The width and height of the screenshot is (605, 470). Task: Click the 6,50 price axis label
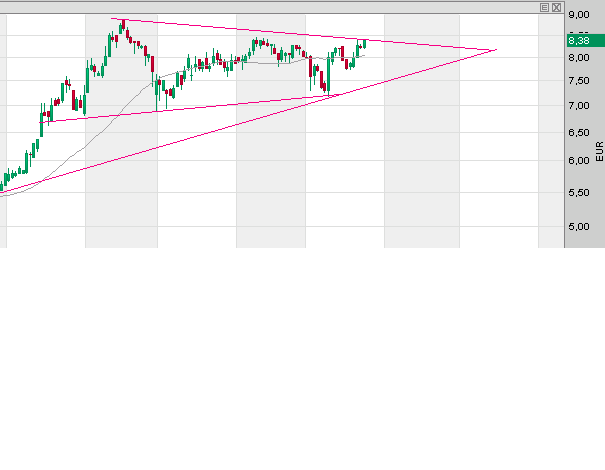[578, 132]
